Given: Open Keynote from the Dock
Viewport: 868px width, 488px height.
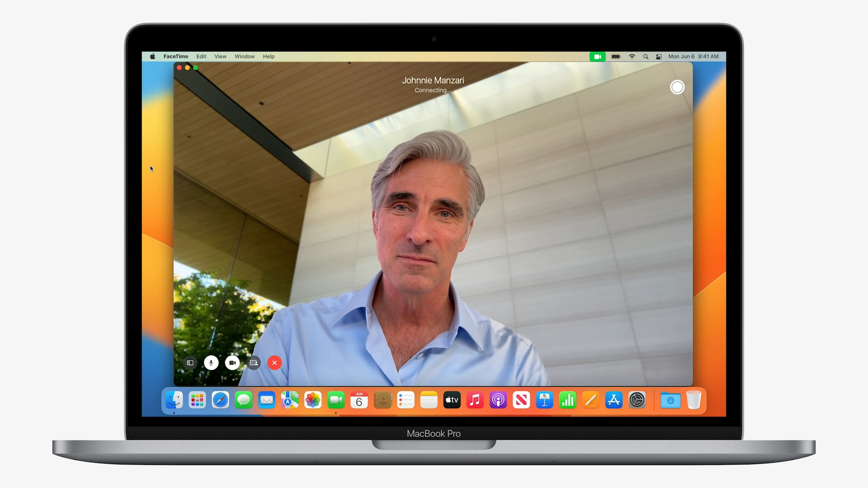Looking at the screenshot, I should tap(544, 400).
